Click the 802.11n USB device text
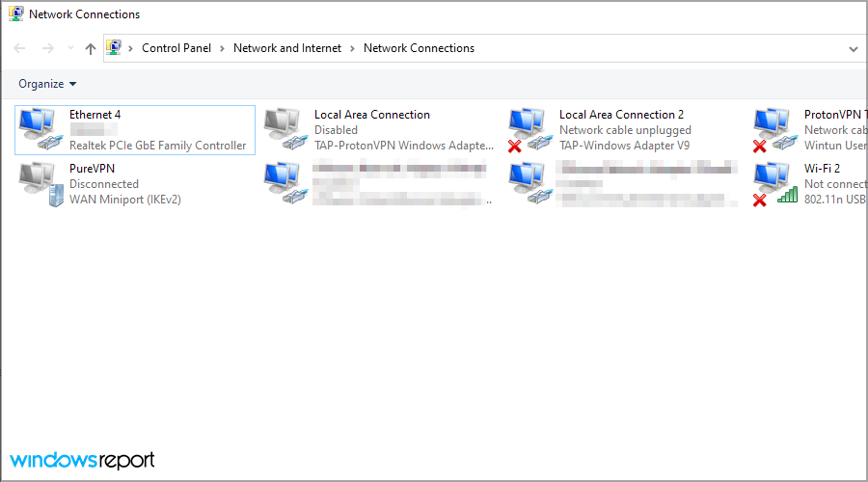 [x=835, y=200]
